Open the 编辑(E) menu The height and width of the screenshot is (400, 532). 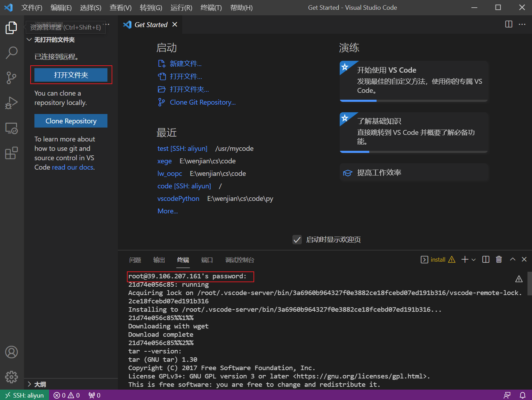[61, 8]
